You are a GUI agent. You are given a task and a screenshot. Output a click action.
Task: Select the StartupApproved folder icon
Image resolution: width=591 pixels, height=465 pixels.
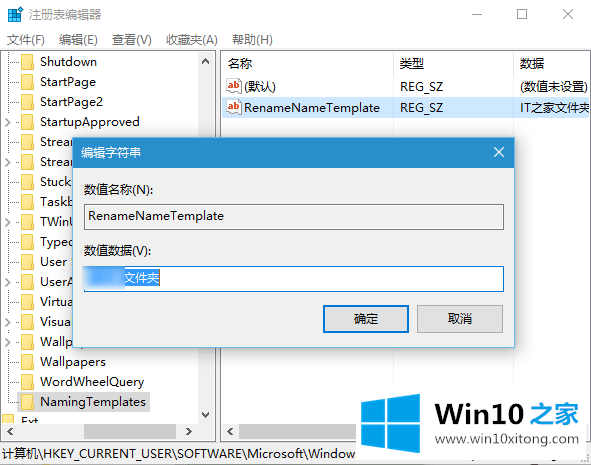(28, 122)
